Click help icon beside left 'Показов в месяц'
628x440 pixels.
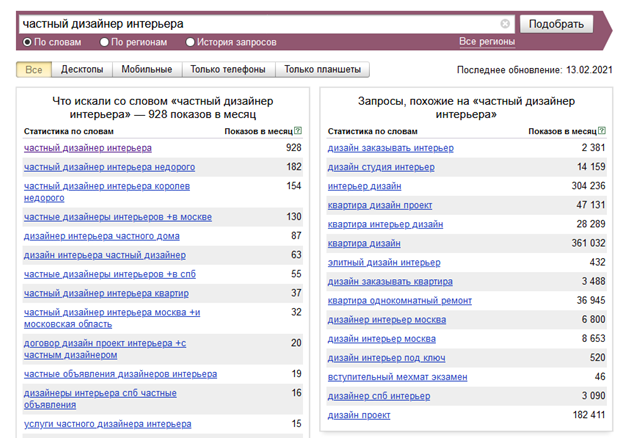pos(298,131)
